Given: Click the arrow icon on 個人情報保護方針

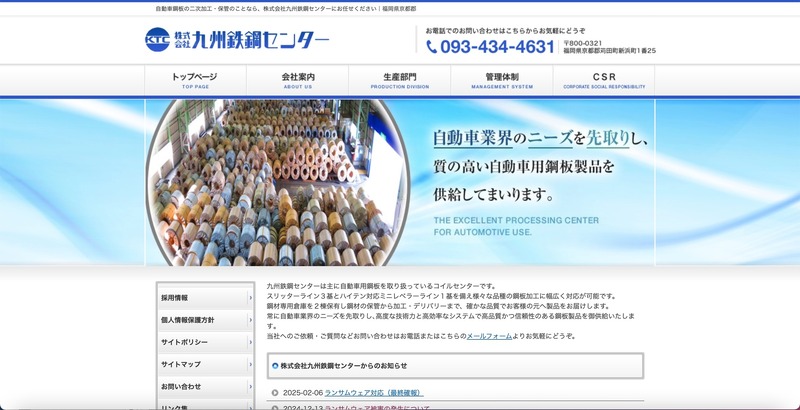Looking at the screenshot, I should pyautogui.click(x=250, y=320).
